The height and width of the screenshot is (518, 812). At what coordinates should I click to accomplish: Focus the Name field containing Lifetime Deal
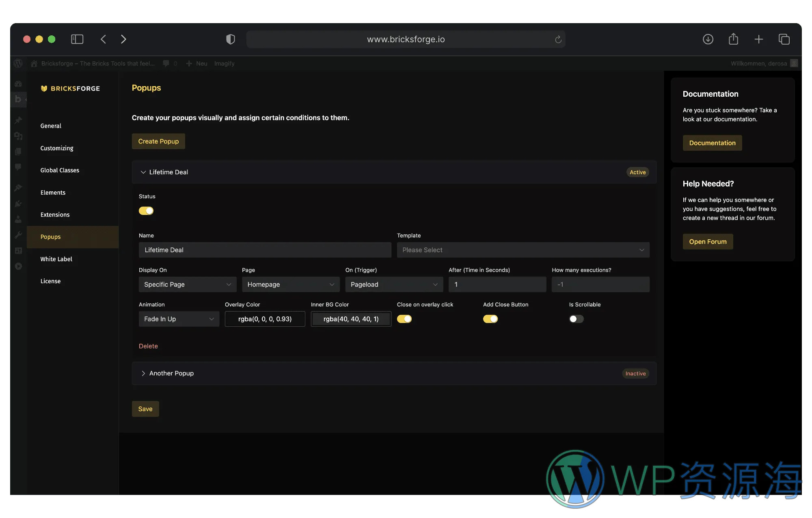click(265, 250)
